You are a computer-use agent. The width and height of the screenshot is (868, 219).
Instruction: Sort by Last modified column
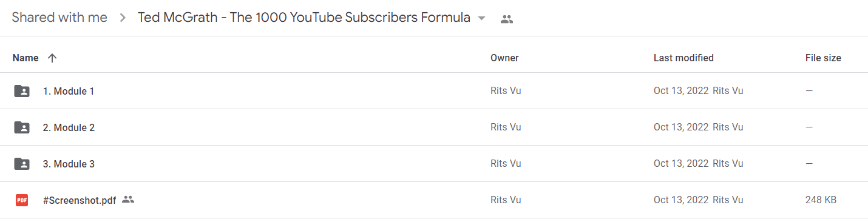pyautogui.click(x=683, y=58)
